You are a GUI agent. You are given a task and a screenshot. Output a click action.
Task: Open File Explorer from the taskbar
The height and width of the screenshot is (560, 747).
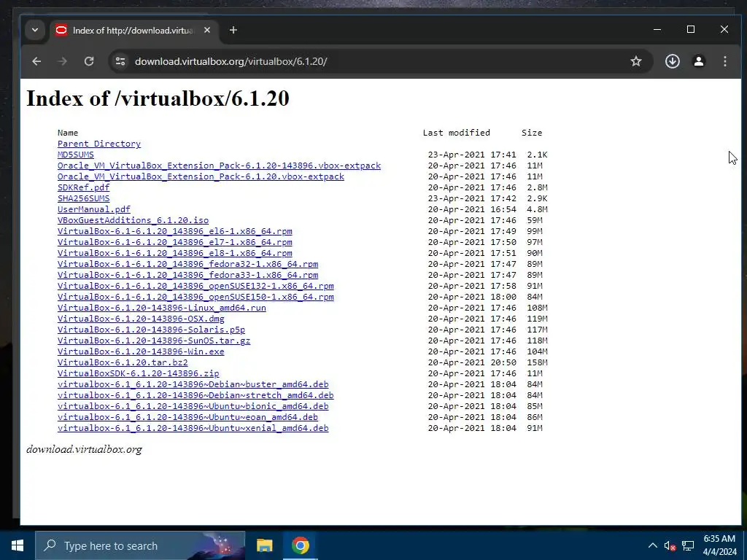pyautogui.click(x=264, y=545)
